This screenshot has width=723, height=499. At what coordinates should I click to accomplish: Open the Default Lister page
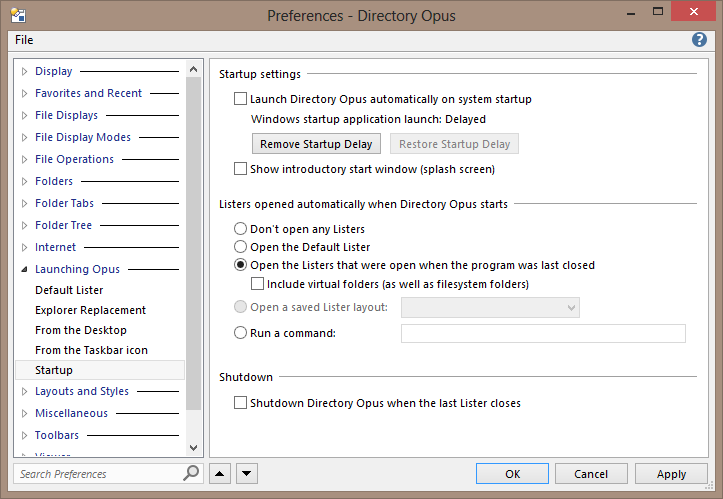tap(69, 290)
